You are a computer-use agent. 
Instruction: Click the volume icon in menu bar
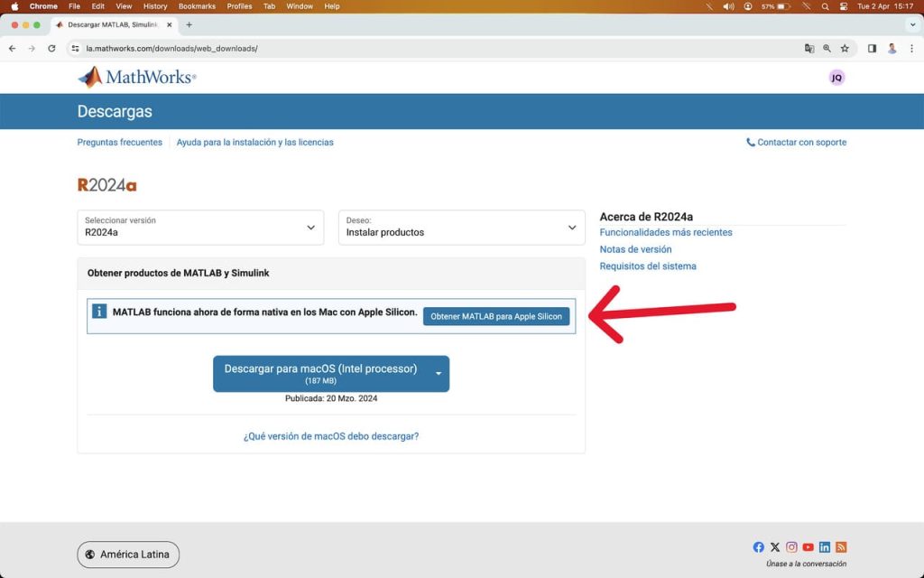point(729,6)
